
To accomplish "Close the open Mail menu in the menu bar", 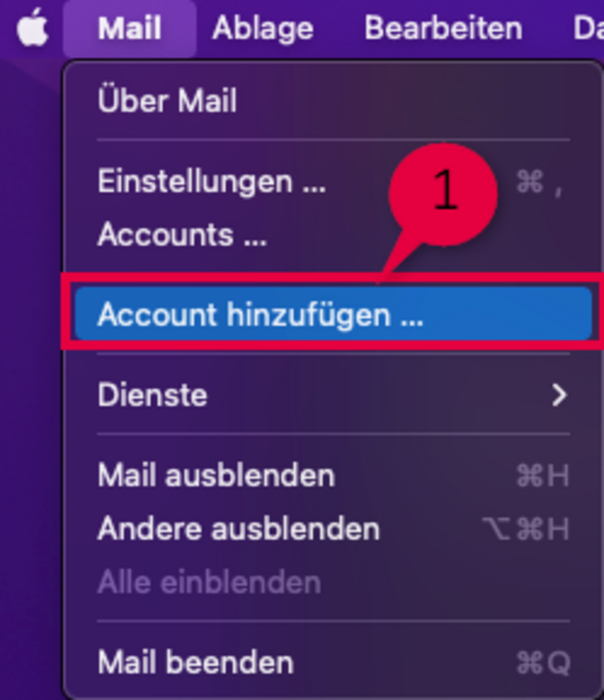I will click(x=130, y=28).
